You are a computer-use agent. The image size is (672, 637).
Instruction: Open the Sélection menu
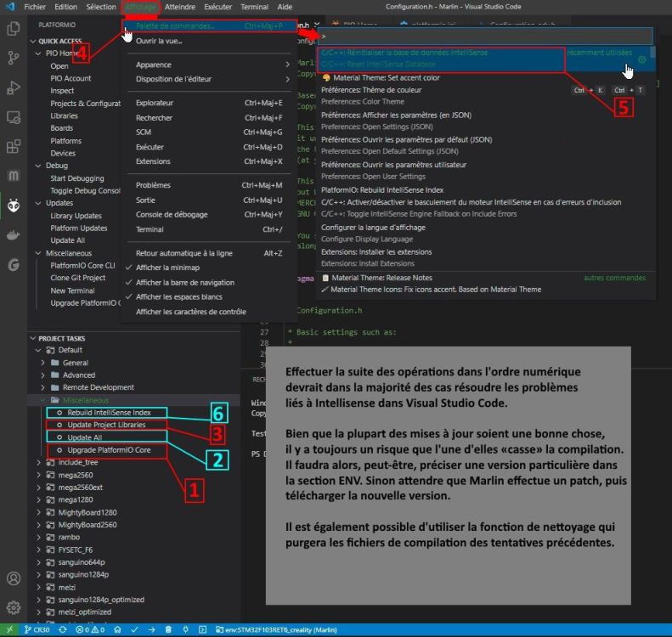coord(101,7)
